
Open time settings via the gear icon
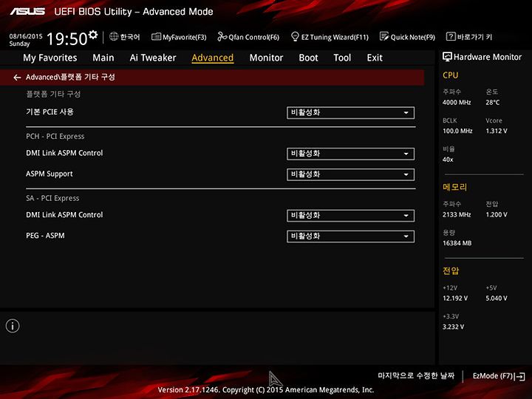[x=93, y=35]
